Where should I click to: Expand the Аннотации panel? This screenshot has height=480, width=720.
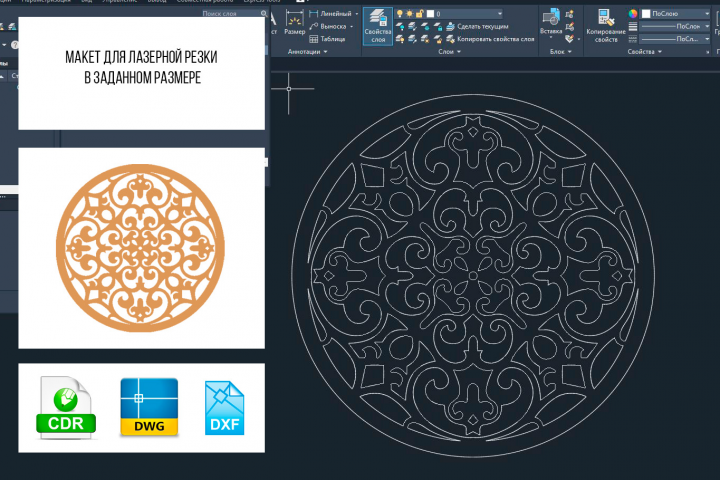[307, 51]
